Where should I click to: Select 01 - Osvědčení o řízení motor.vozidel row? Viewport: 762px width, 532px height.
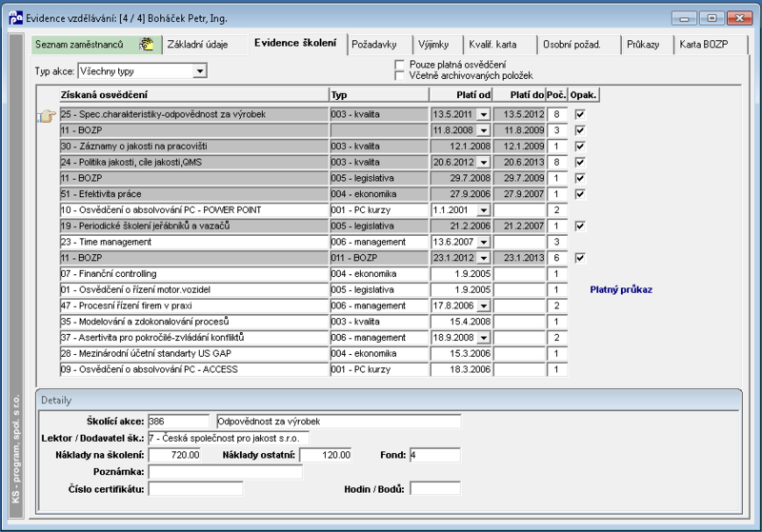(194, 289)
